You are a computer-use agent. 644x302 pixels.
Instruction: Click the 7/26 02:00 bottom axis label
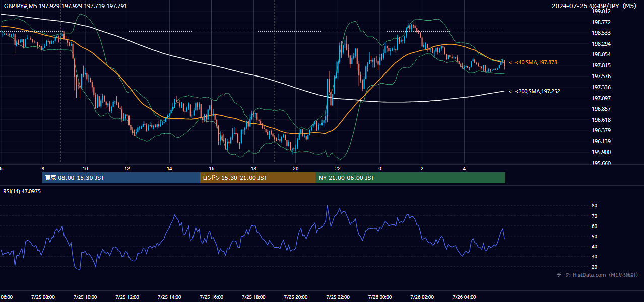[422, 297]
